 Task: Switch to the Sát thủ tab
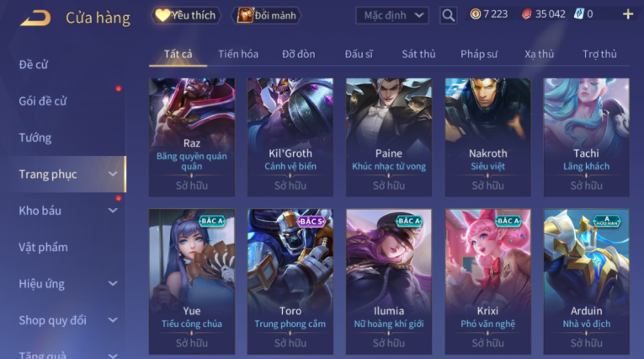(x=418, y=54)
